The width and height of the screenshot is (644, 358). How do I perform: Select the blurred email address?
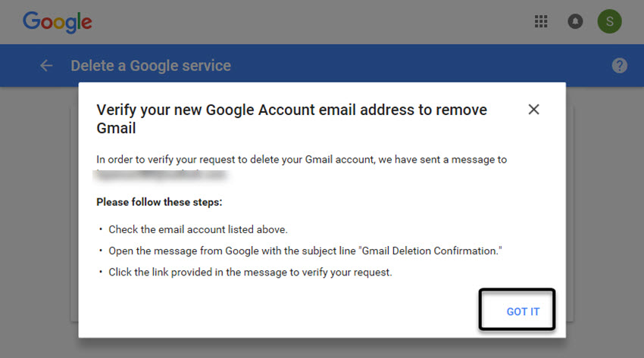(161, 175)
